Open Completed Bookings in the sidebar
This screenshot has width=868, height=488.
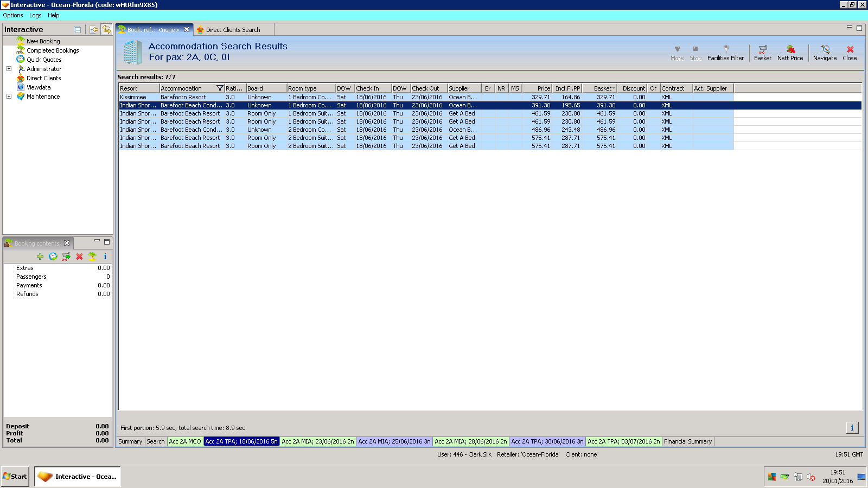tap(53, 50)
